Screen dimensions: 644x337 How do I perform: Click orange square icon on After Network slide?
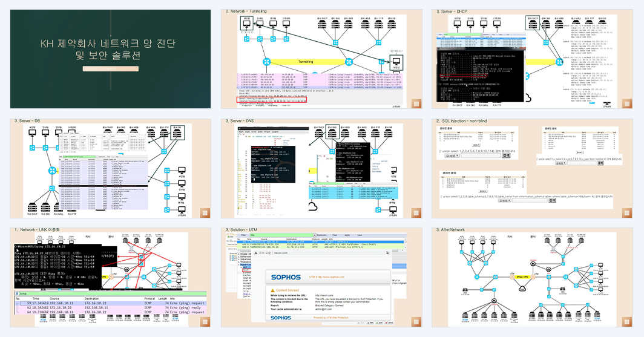pyautogui.click(x=627, y=322)
